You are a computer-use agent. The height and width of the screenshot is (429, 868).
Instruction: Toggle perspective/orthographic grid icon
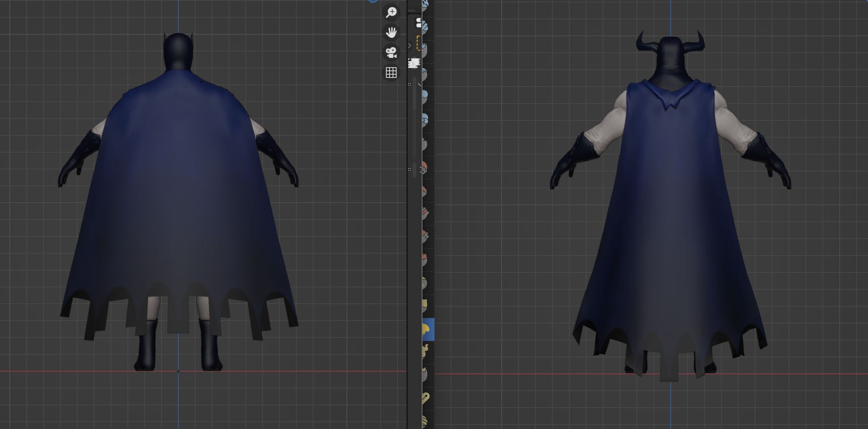391,73
